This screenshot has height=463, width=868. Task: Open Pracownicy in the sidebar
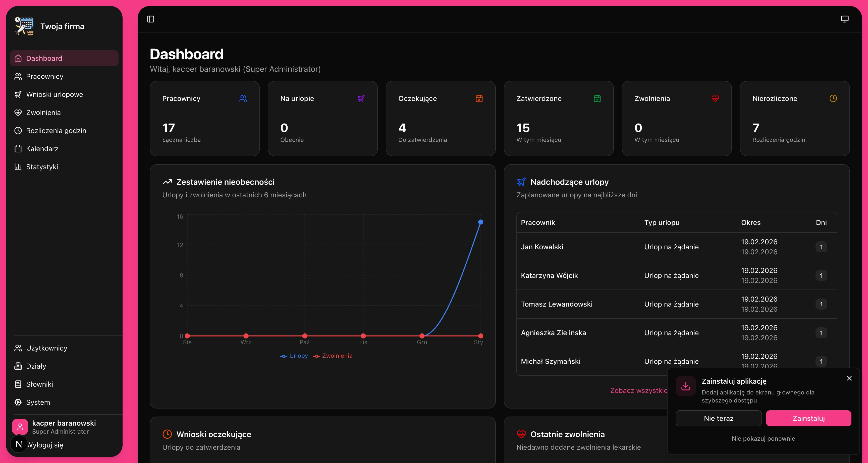pyautogui.click(x=44, y=77)
